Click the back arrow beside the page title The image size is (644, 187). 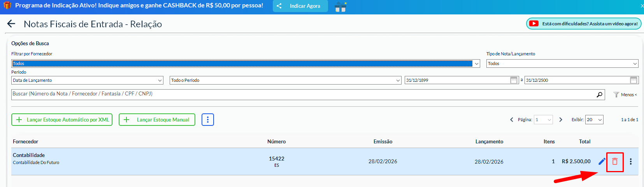[x=11, y=24]
